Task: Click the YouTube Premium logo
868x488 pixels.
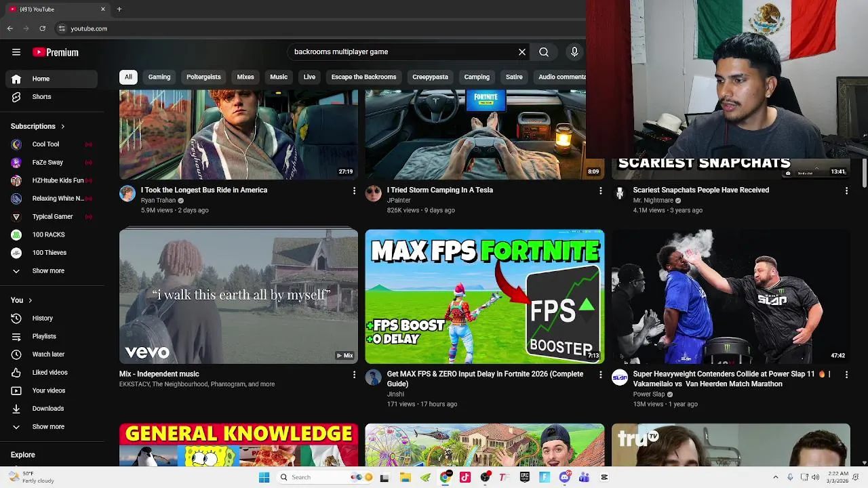Action: (x=56, y=52)
